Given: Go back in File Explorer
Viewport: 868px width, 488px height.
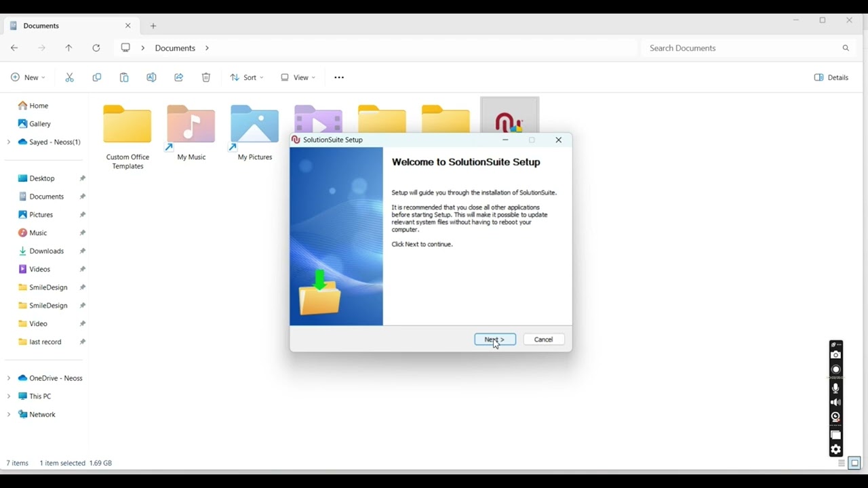Looking at the screenshot, I should (14, 48).
